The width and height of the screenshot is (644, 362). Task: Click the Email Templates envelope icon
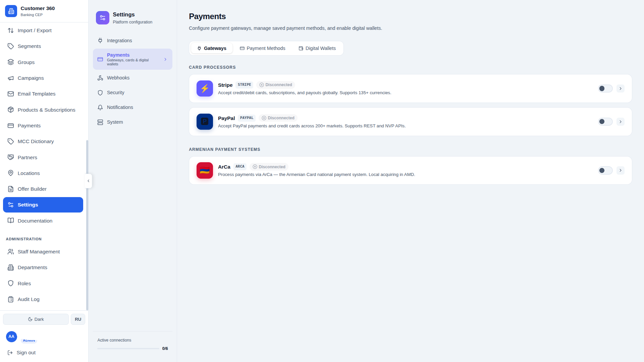(11, 94)
